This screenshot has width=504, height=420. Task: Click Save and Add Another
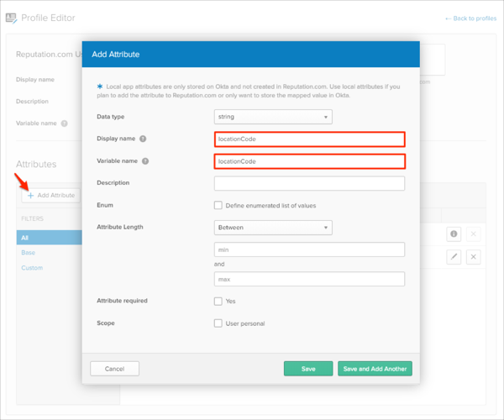pyautogui.click(x=375, y=369)
